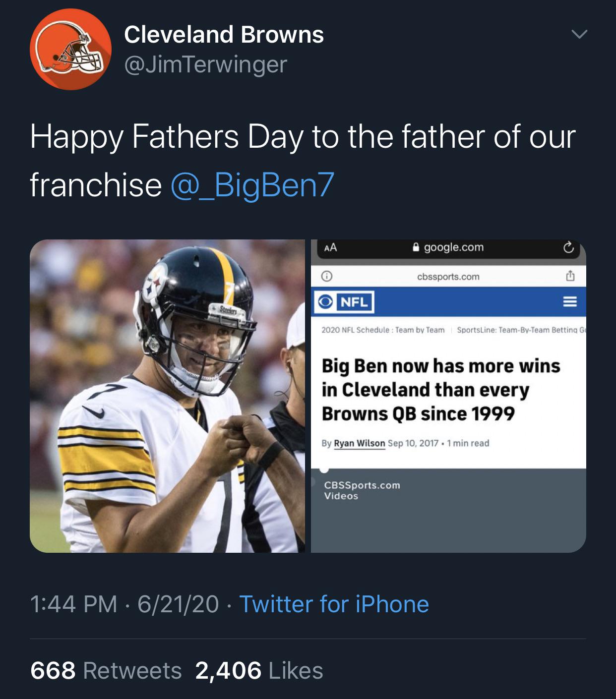Tap the page reload icon in Safari
The image size is (616, 699).
pos(570,248)
